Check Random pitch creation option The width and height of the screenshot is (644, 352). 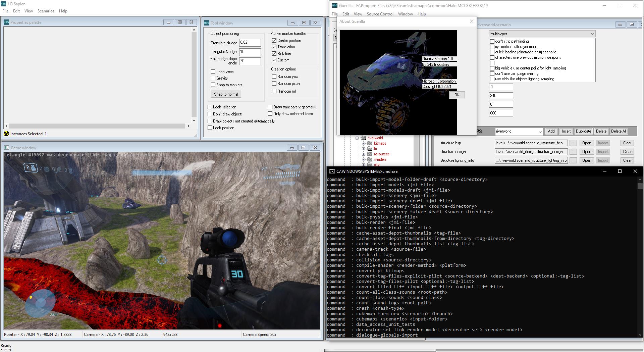point(274,84)
